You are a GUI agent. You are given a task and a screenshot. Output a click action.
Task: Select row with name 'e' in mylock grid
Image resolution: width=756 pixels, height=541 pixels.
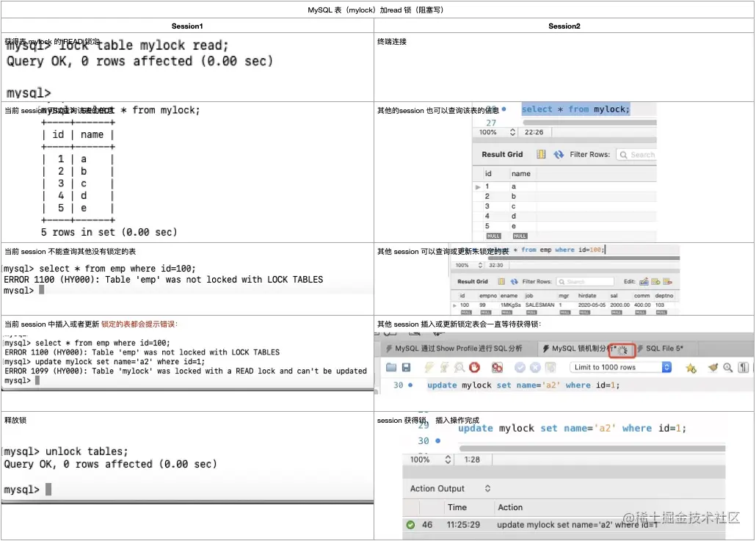point(564,225)
